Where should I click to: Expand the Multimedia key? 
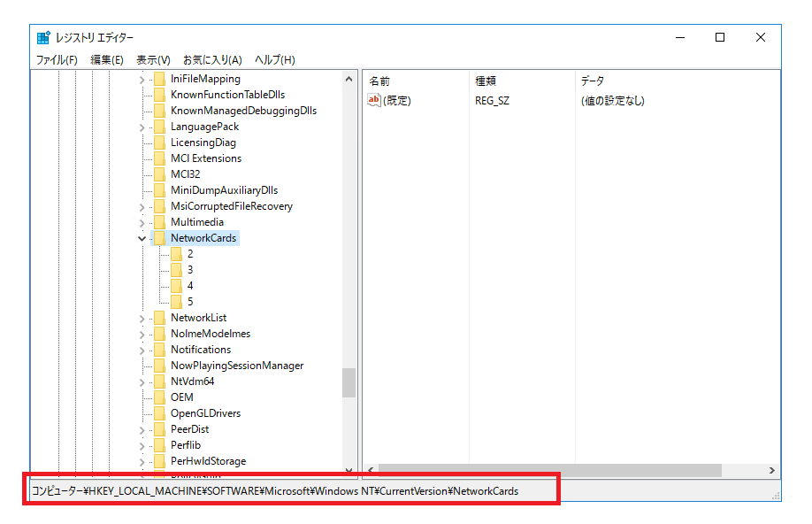pyautogui.click(x=142, y=223)
